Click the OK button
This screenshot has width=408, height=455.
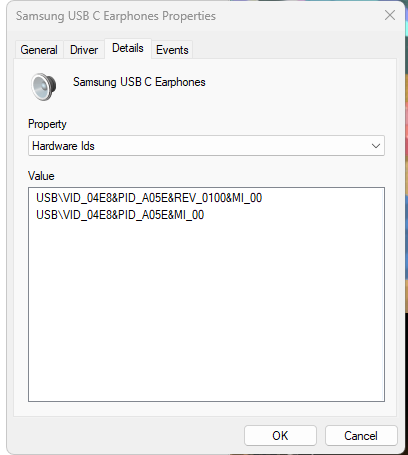280,435
